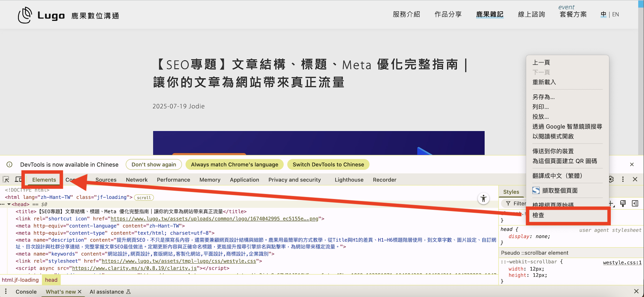The image size is (644, 297).
Task: Open the Recorder tab
Action: 385,180
